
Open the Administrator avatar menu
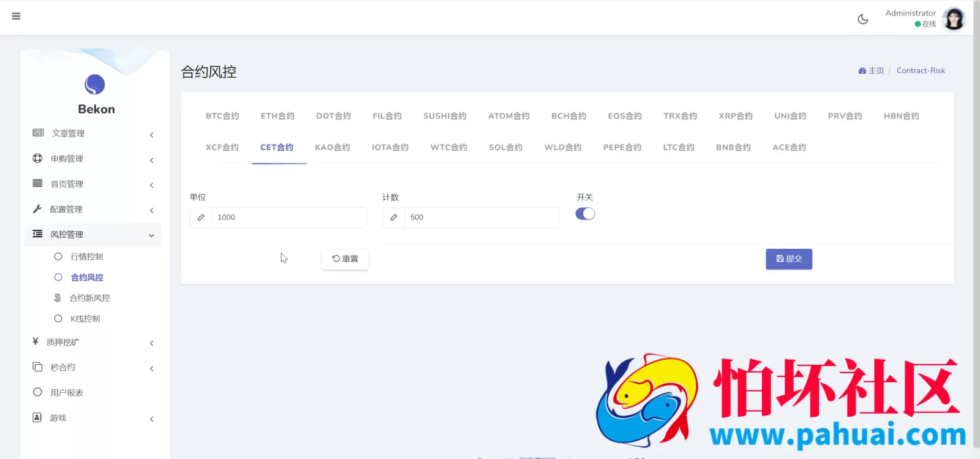click(x=954, y=18)
